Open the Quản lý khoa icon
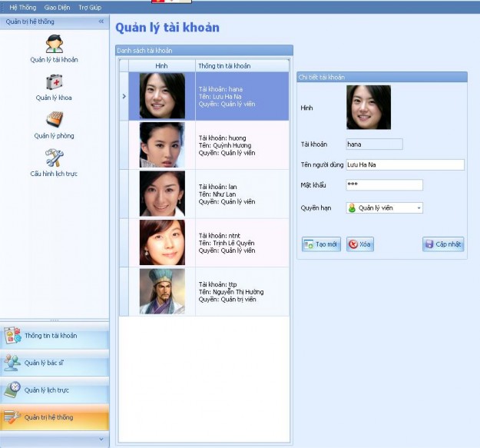 click(55, 83)
